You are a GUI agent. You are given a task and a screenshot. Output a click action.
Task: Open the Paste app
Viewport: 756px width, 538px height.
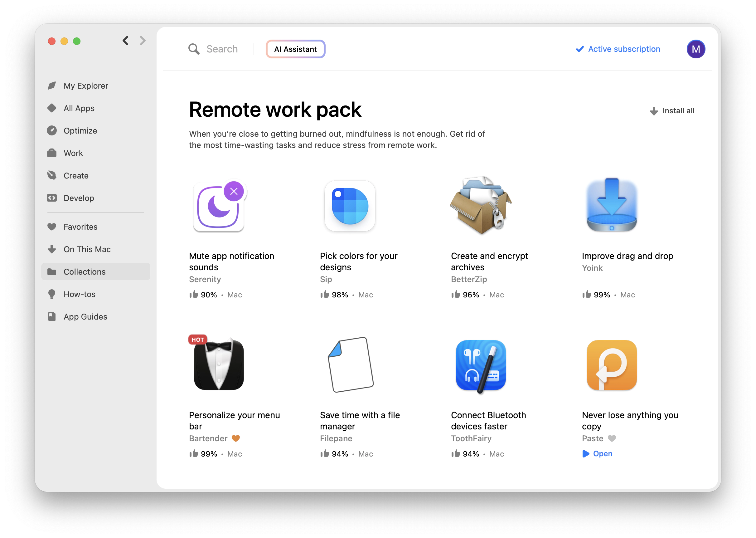click(602, 453)
